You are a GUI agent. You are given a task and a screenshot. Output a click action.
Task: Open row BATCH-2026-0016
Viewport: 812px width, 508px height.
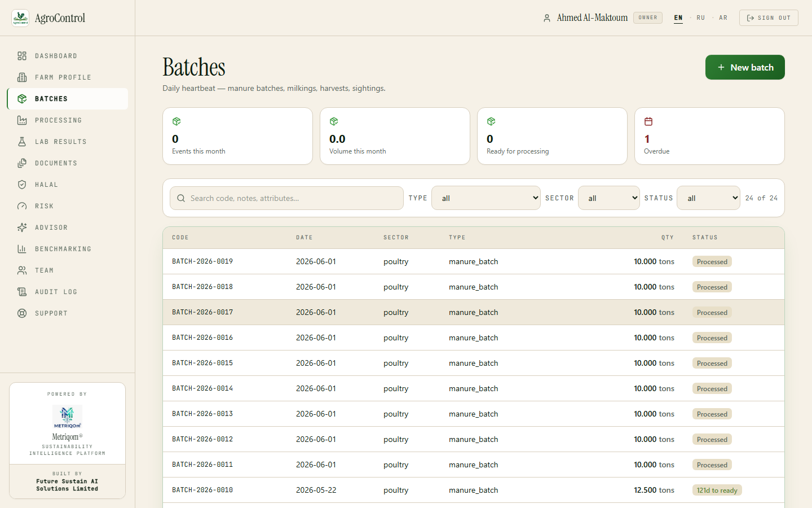coord(474,338)
